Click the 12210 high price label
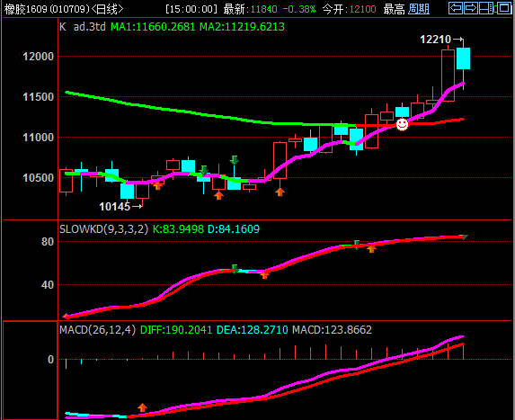 pyautogui.click(x=436, y=40)
